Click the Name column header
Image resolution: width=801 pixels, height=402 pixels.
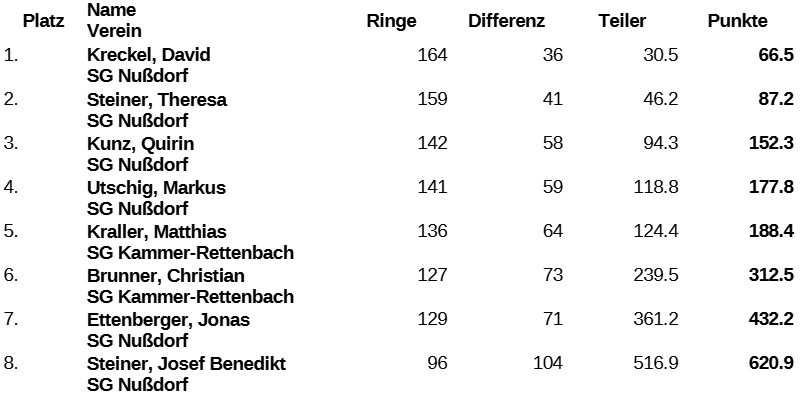tap(109, 11)
